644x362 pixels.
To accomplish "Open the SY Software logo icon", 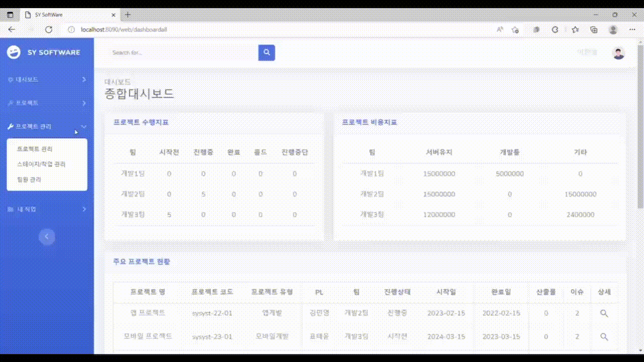I will pos(14,52).
